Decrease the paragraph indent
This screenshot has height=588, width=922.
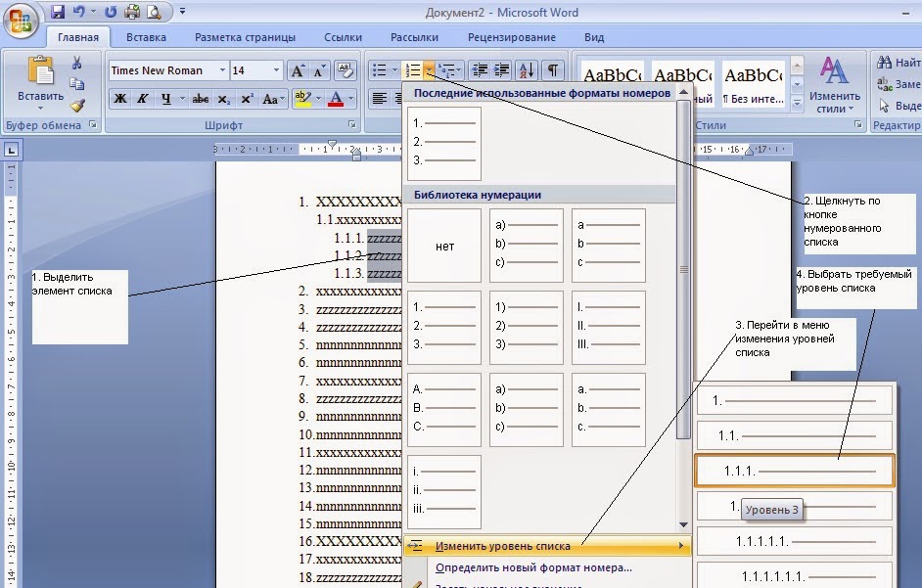(x=480, y=70)
